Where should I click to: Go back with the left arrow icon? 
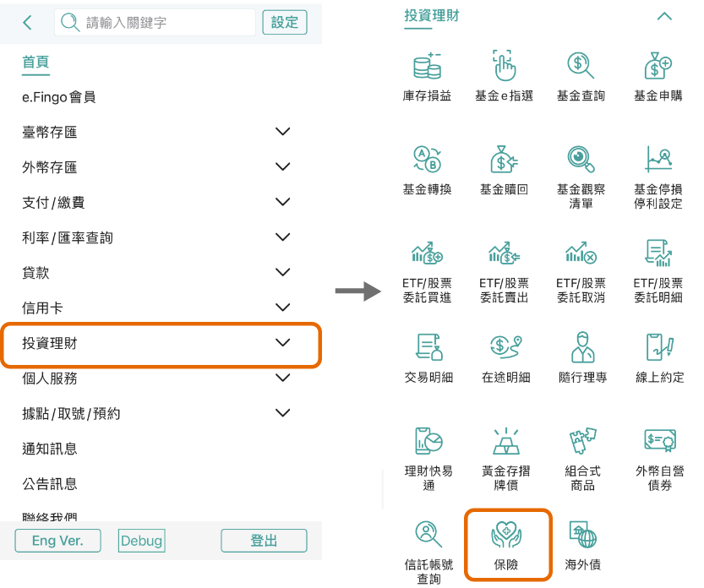27,22
